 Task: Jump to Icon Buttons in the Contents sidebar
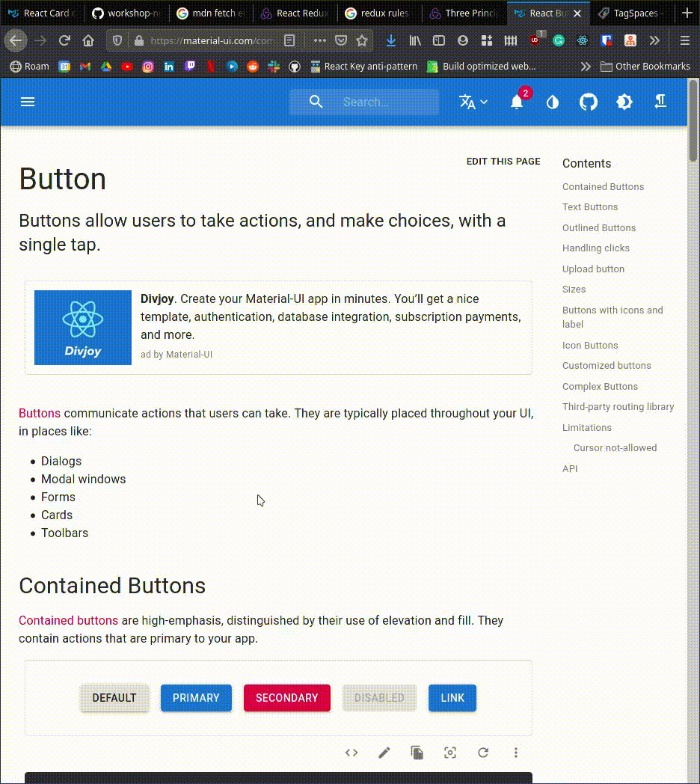(589, 345)
